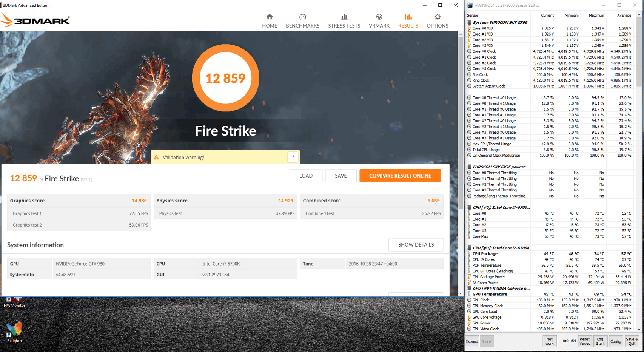Open the Religion desktop shortcut

14,332
